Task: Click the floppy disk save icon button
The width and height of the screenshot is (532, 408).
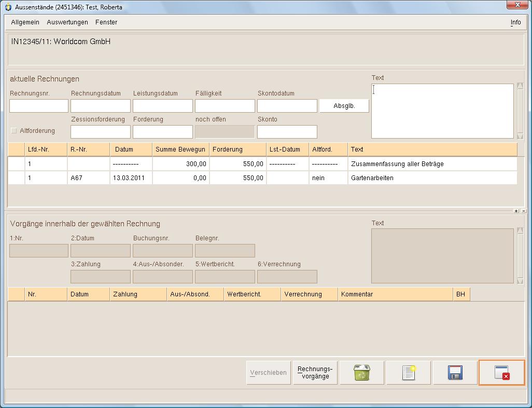Action: (455, 373)
